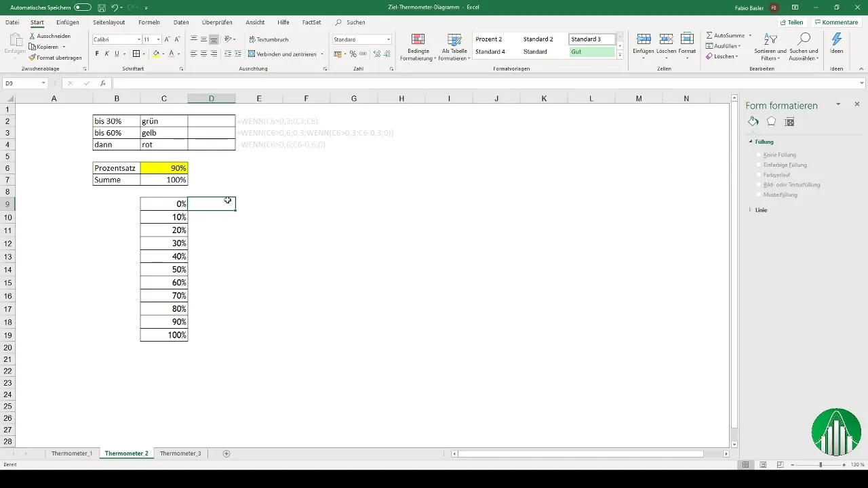Click the Ausschneiden scissors button
The height and width of the screenshot is (488, 868).
click(50, 35)
